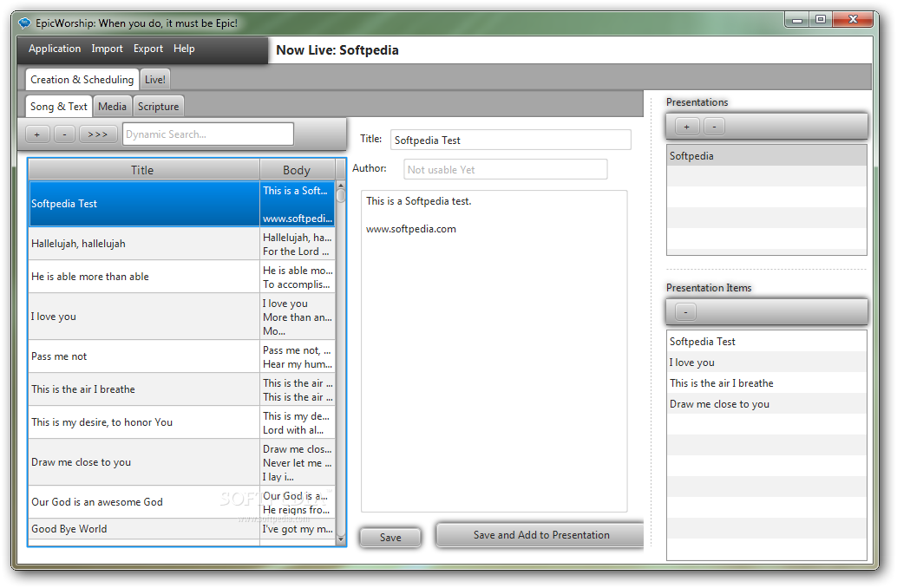
Task: Open the Media tab
Action: click(112, 107)
